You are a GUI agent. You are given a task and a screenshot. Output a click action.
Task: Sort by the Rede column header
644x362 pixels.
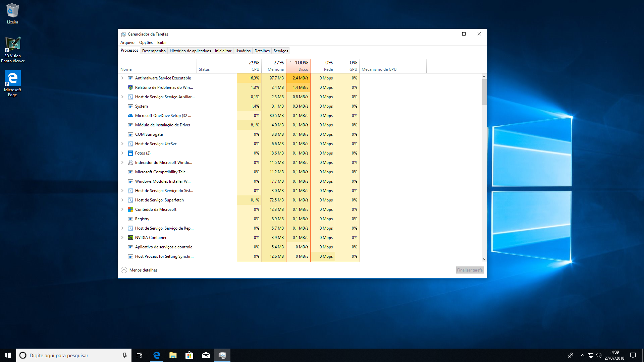click(323, 66)
